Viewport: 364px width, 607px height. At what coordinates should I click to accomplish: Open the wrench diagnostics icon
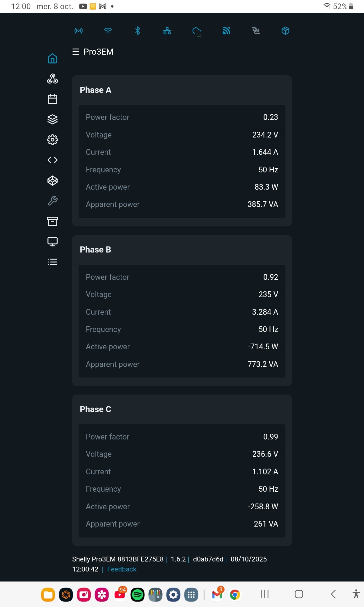click(52, 201)
